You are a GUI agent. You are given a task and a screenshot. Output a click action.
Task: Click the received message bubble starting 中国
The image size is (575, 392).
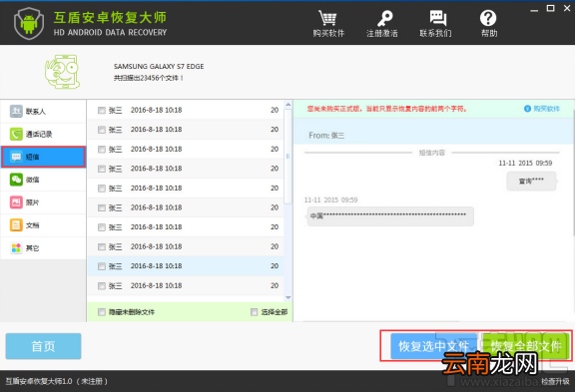tap(389, 216)
